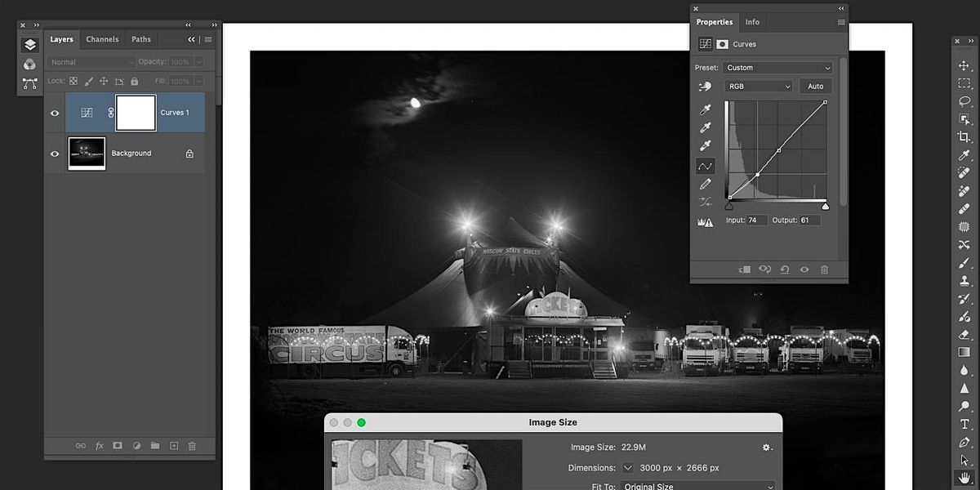
Task: Switch to the Channels tab
Action: (x=101, y=39)
